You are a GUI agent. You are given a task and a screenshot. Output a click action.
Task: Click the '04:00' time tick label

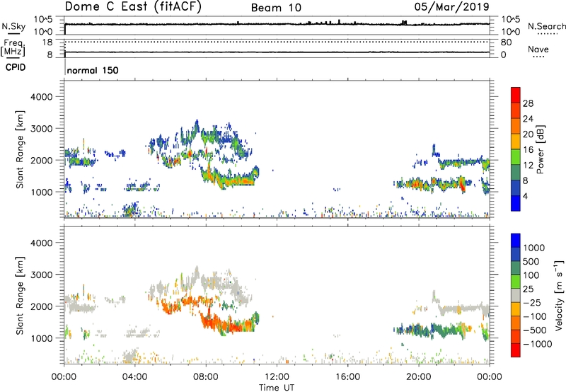click(x=134, y=377)
